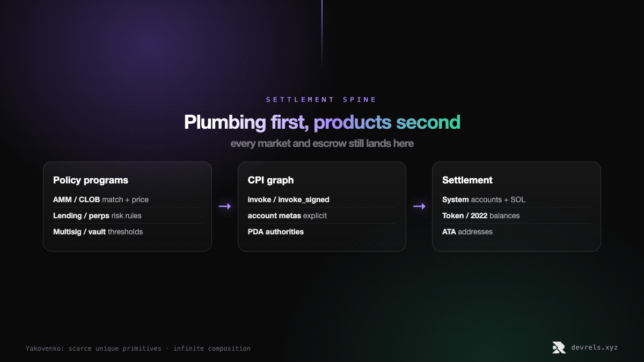Select the CPI graph card heading
Viewport: 644px width, 362px height.
pos(270,180)
